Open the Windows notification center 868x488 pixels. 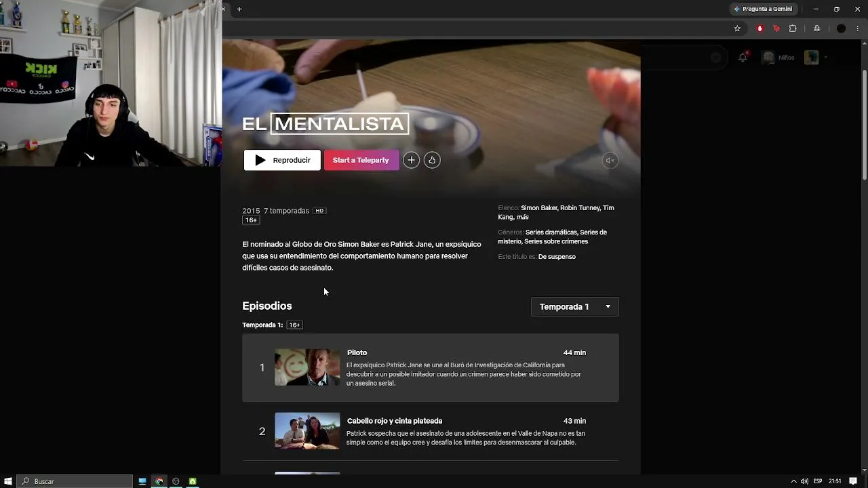click(x=853, y=481)
